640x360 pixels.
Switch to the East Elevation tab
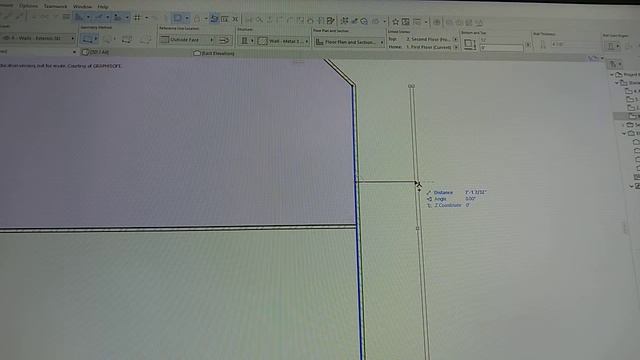pos(214,53)
